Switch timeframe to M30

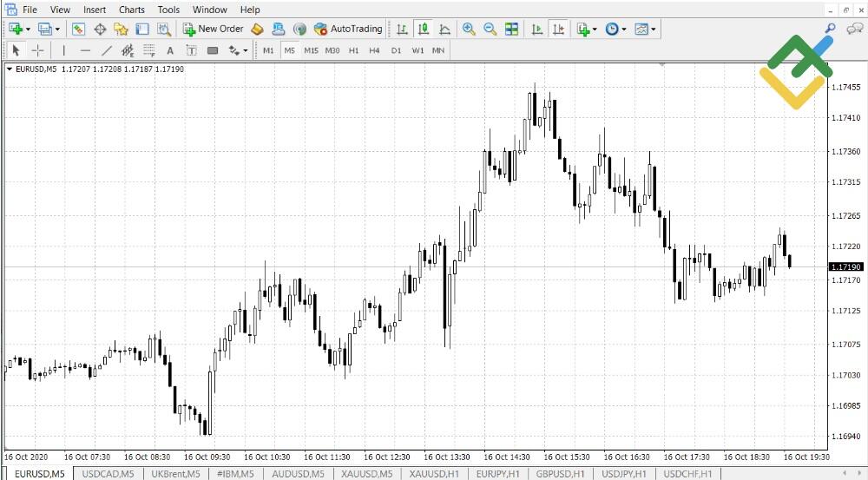[x=332, y=50]
